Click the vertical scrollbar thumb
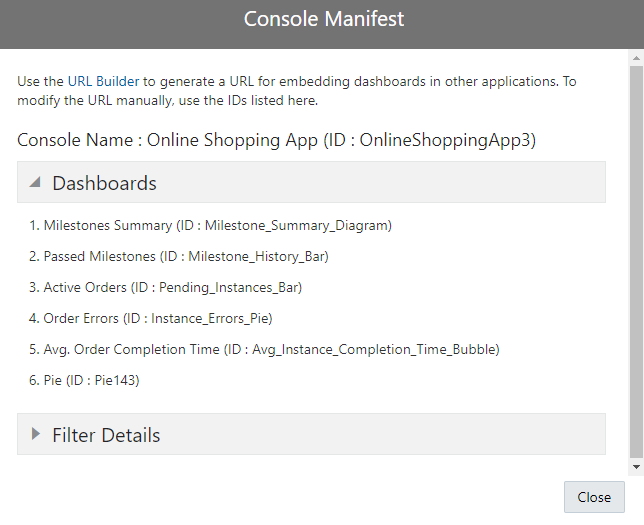Viewport: 644px width, 525px height. pyautogui.click(x=636, y=260)
